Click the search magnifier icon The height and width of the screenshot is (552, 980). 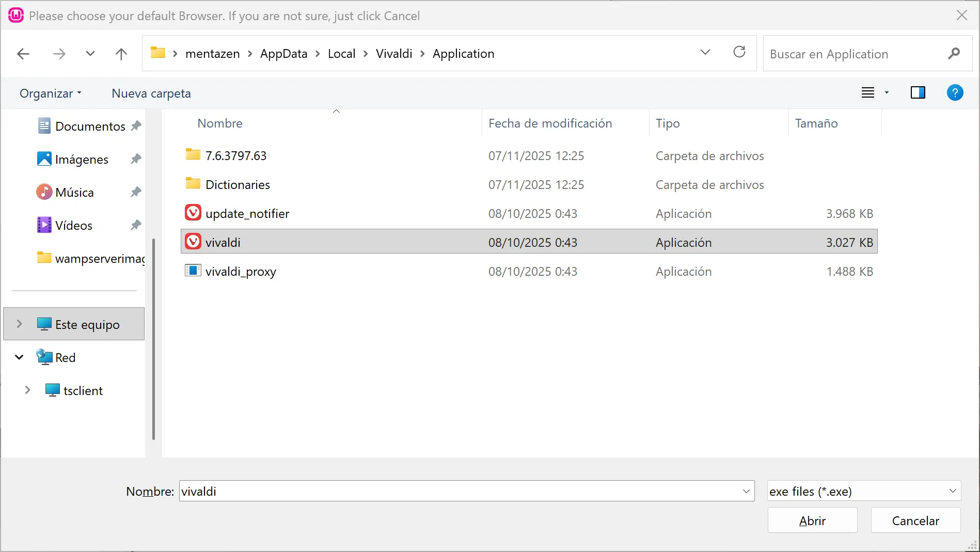(954, 54)
